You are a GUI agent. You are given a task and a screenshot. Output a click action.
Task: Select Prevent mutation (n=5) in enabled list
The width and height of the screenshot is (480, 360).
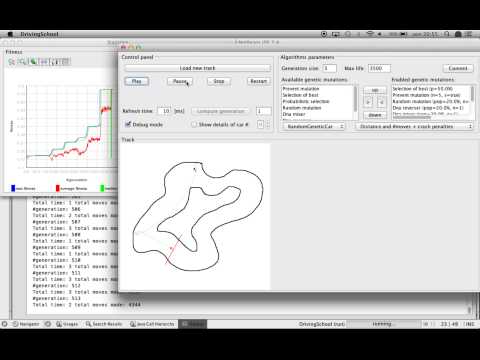(x=426, y=95)
